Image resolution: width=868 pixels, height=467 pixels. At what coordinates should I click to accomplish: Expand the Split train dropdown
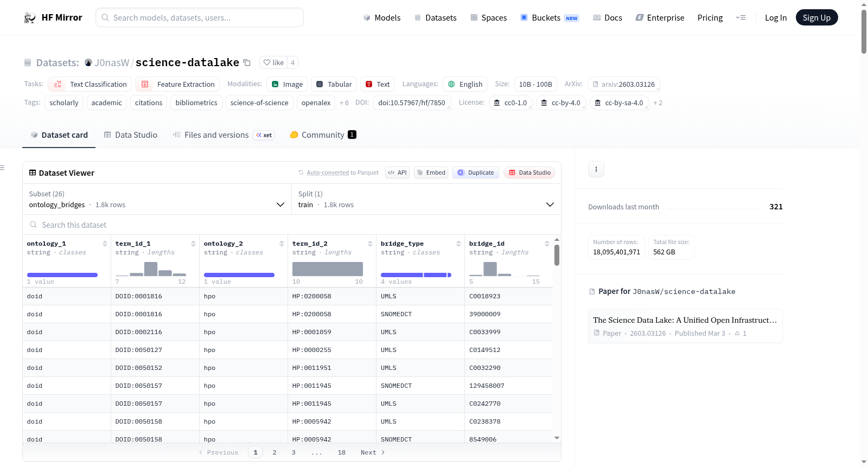[x=426, y=199]
